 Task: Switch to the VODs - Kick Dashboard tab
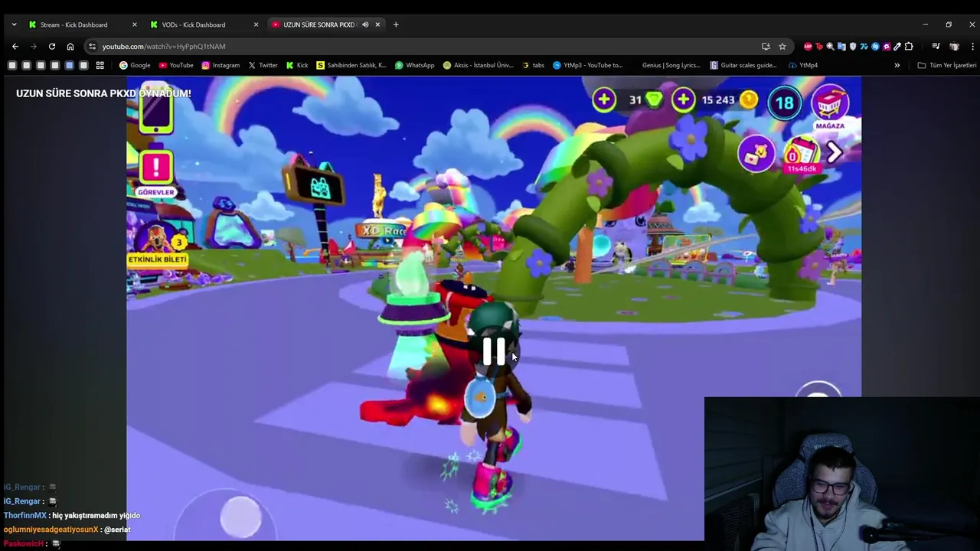(204, 24)
